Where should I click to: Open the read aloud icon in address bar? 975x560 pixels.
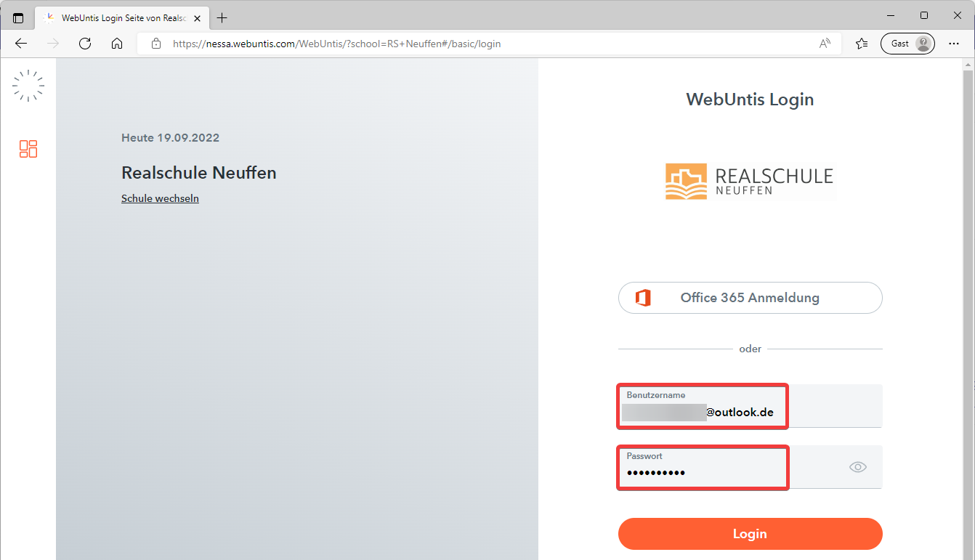[x=825, y=44]
